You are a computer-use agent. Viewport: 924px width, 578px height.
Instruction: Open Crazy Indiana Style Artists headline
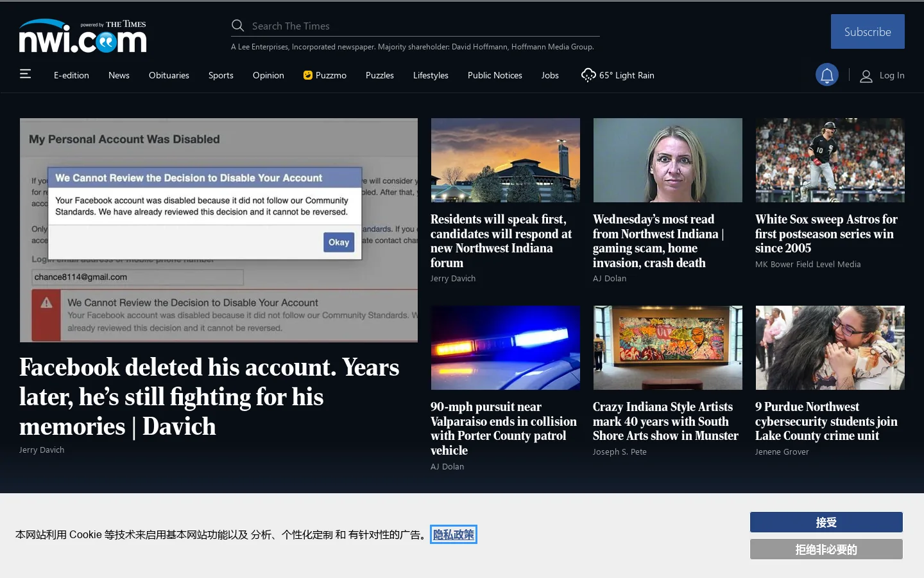pyautogui.click(x=665, y=421)
